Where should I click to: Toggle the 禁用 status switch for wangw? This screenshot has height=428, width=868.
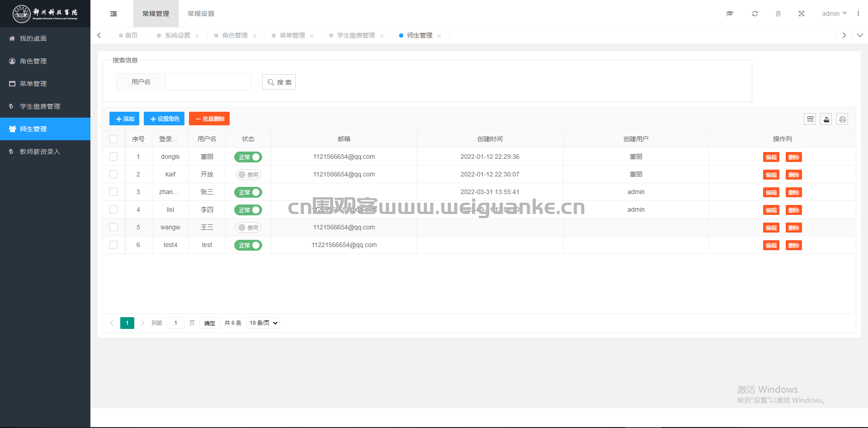point(248,228)
